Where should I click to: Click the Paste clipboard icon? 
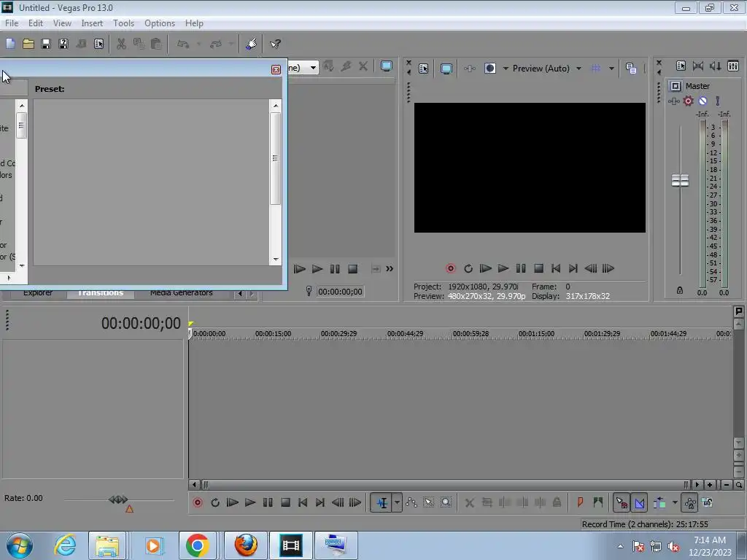pyautogui.click(x=156, y=44)
